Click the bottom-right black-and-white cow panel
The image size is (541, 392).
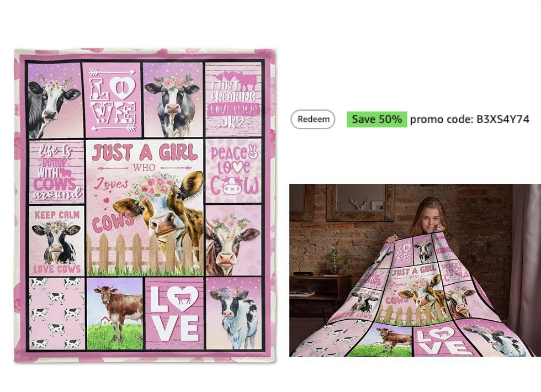coord(234,314)
